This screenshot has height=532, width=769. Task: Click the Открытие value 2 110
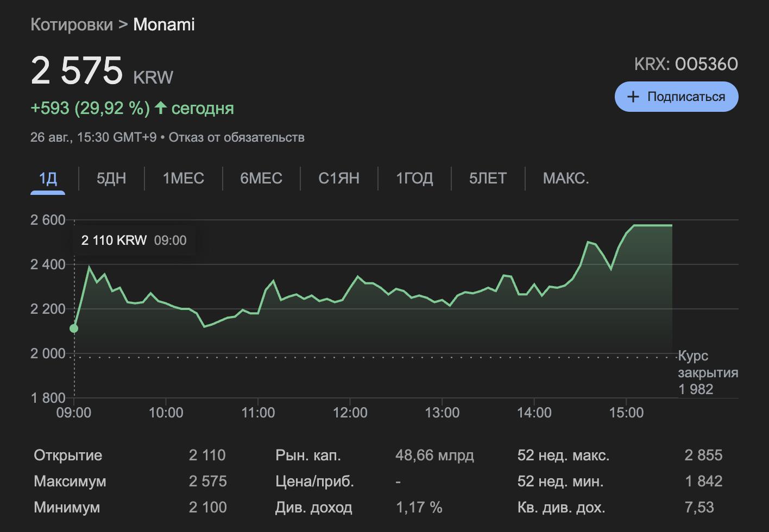(x=207, y=455)
